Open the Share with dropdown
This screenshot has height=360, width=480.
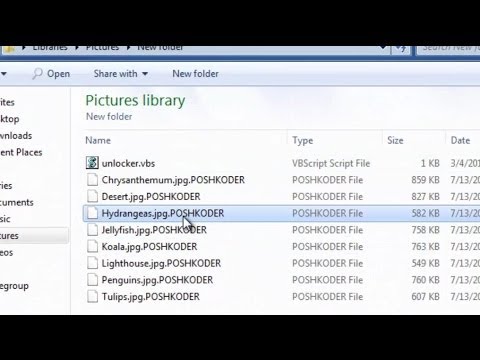(x=121, y=74)
